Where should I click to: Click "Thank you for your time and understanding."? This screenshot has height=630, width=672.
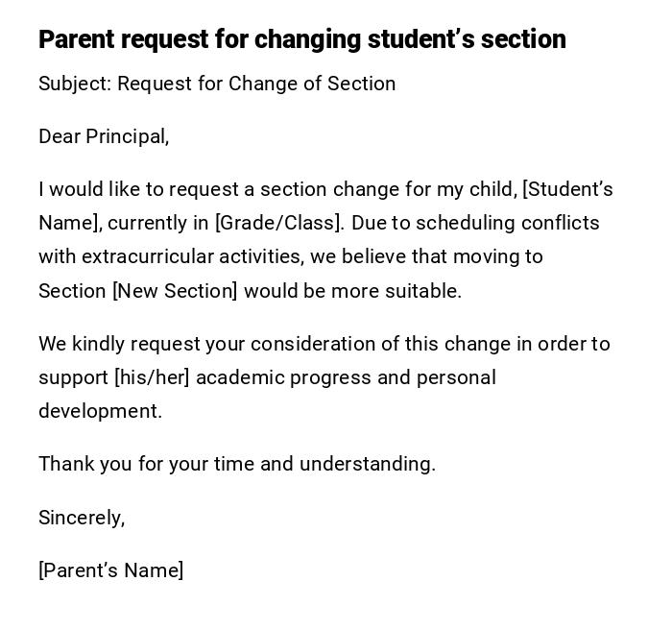[x=237, y=464]
